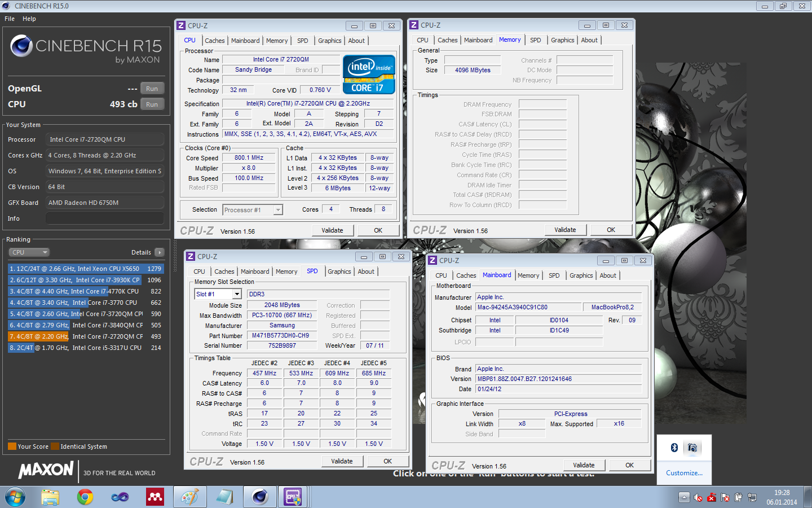Switch to Caches tab in the Processor CPU-Z window
The image size is (812, 508).
tap(215, 41)
